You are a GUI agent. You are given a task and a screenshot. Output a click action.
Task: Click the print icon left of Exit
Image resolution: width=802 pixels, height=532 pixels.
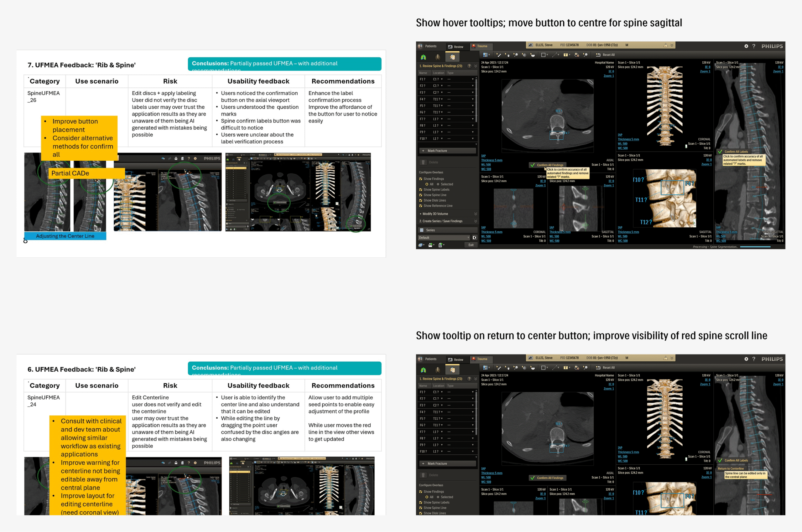[x=431, y=245]
